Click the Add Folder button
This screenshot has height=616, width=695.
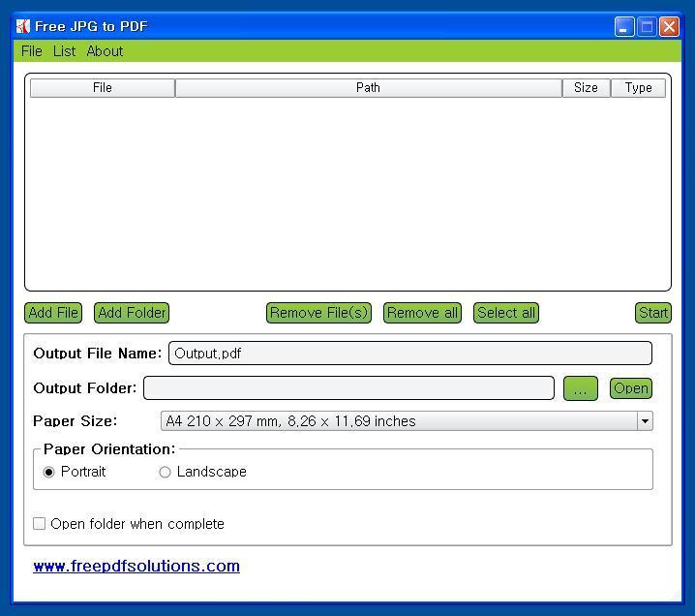(132, 313)
